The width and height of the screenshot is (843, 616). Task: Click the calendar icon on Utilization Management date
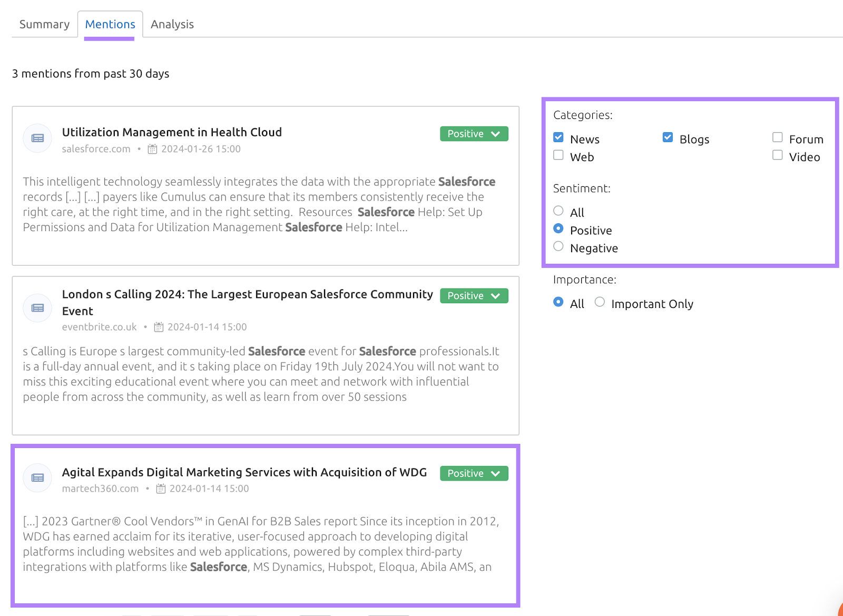(x=153, y=149)
